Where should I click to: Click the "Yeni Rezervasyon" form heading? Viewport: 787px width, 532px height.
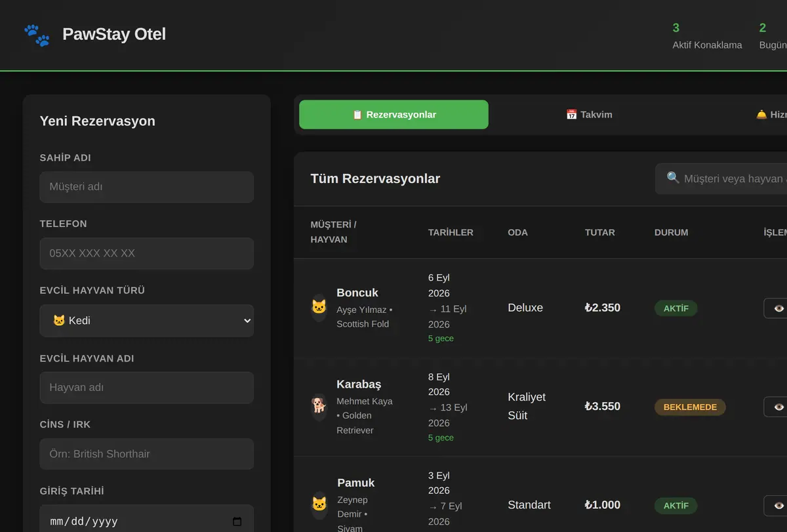(98, 121)
